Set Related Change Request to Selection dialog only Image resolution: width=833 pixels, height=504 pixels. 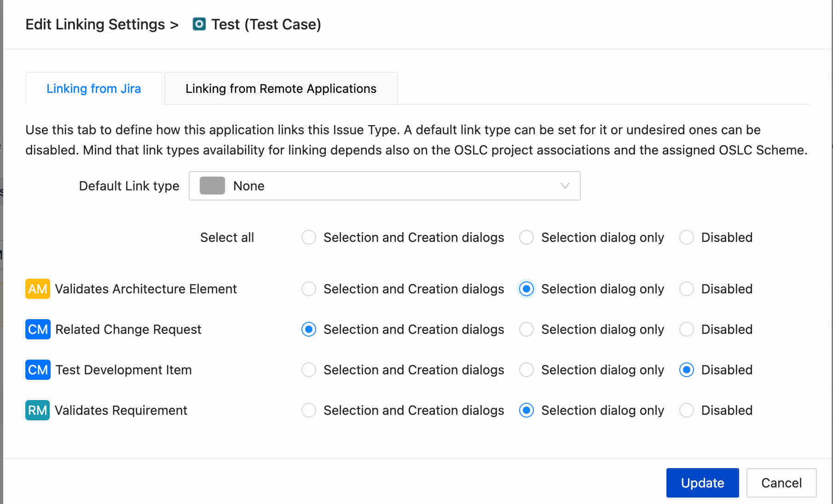tap(526, 329)
